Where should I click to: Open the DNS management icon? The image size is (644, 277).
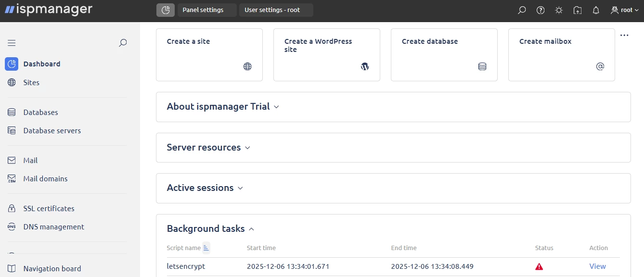11,227
